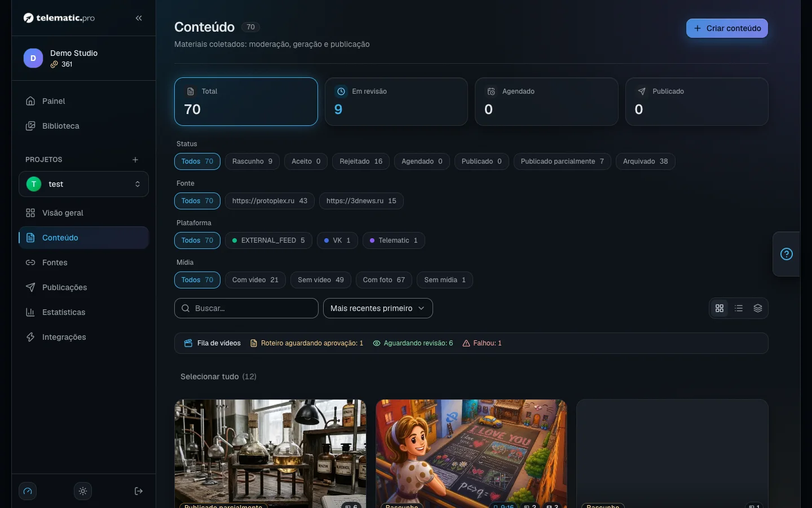812x508 pixels.
Task: Click the failed warning triangle icon
Action: [x=466, y=343]
